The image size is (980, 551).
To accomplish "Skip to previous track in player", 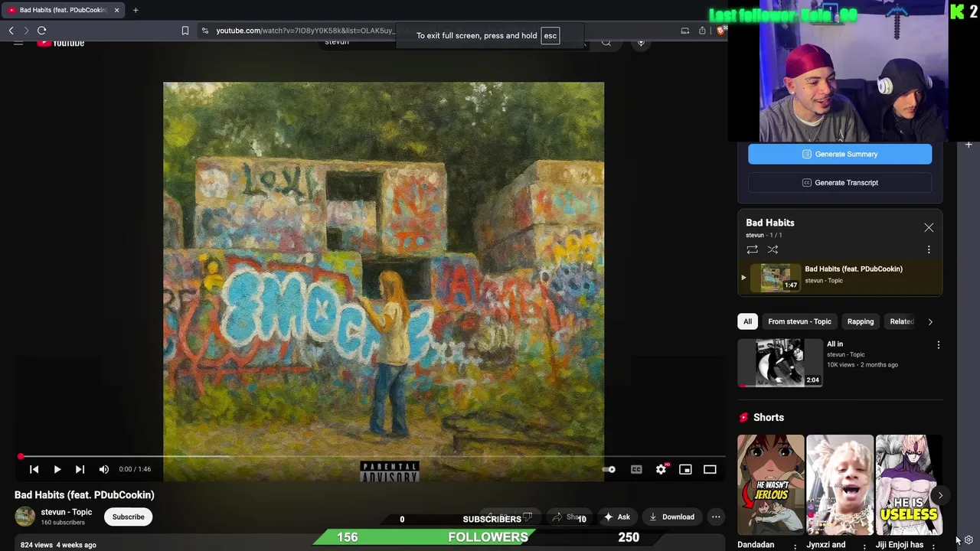I will 34,469.
